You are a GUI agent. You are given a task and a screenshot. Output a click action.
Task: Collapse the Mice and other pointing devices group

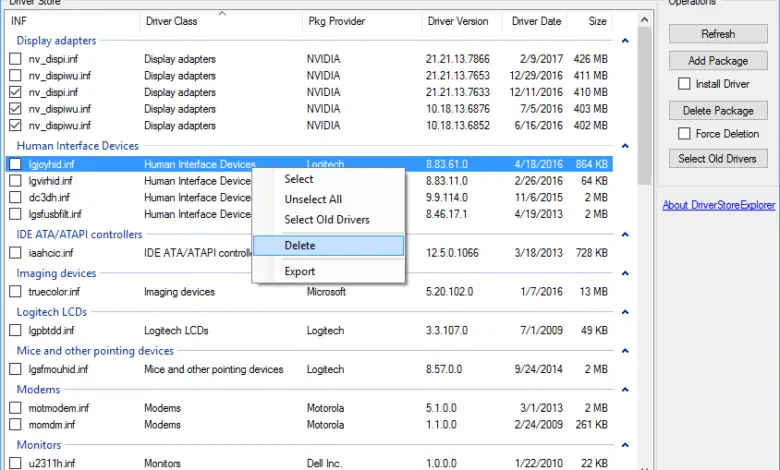tap(625, 352)
